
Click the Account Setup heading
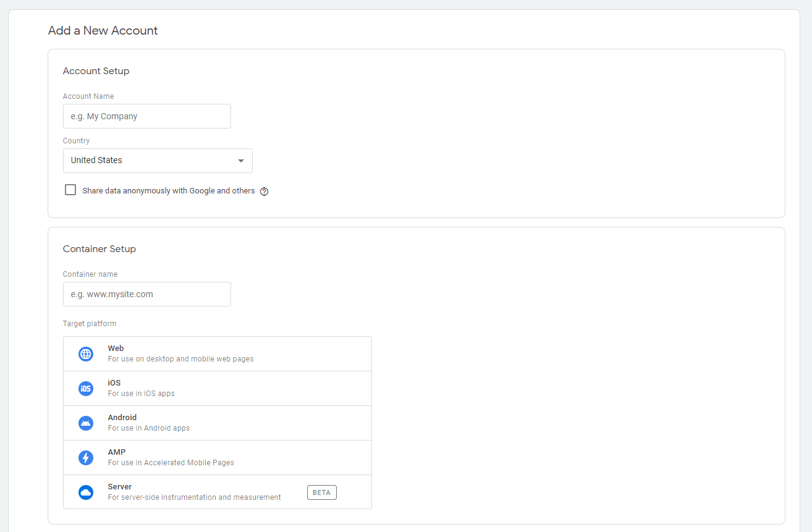click(x=96, y=71)
